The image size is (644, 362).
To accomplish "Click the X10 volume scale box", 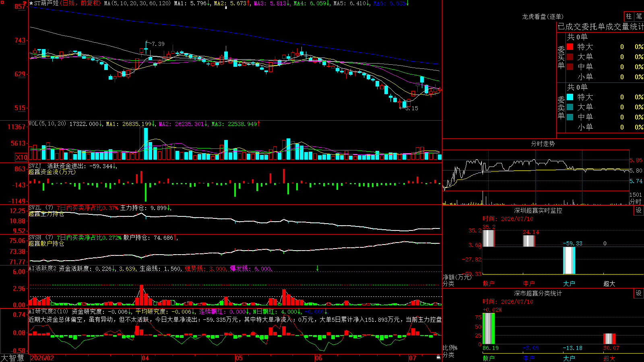I will [x=21, y=157].
